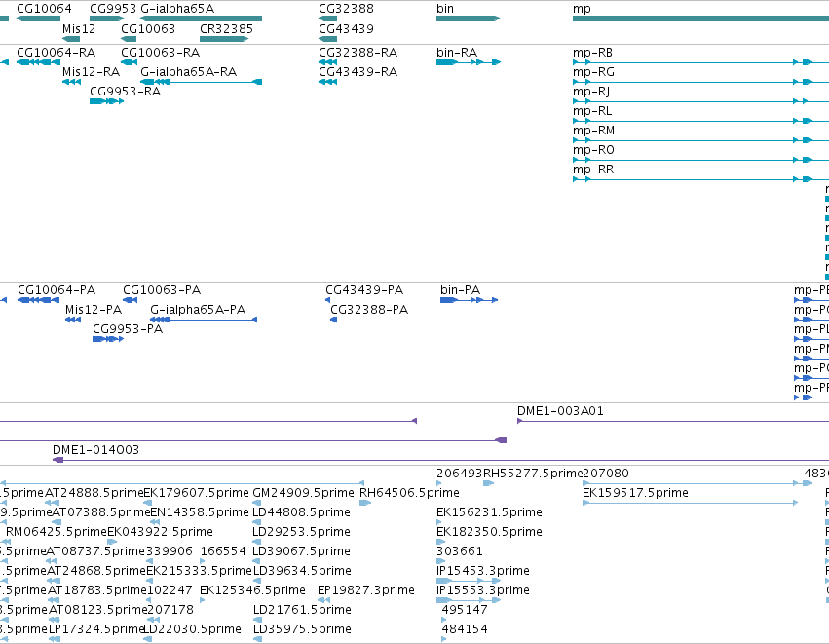Select the LD39067.5prime EST label
This screenshot has height=644, width=829.
(x=301, y=551)
